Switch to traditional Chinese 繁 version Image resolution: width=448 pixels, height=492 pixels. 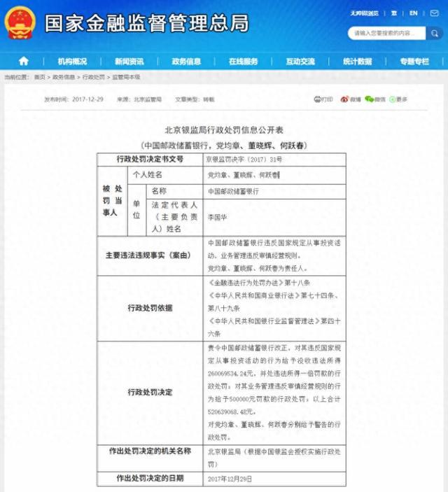pyautogui.click(x=394, y=13)
